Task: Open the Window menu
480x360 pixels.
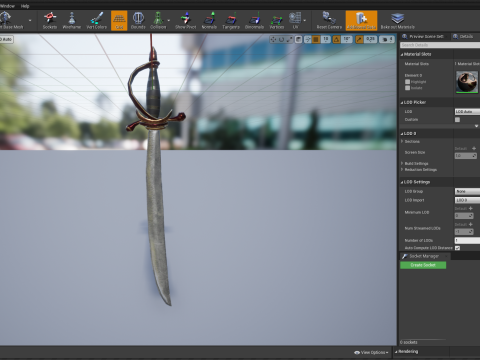Action: point(7,6)
